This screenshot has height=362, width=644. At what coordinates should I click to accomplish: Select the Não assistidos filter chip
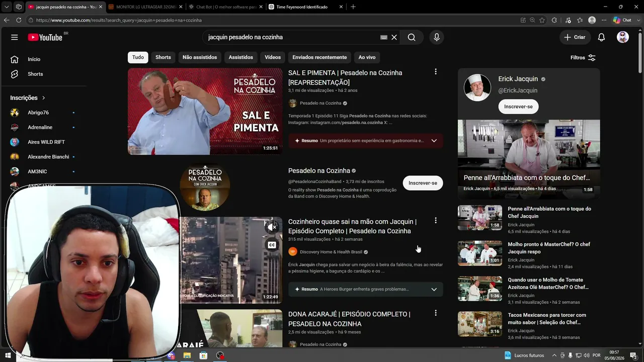(x=200, y=57)
